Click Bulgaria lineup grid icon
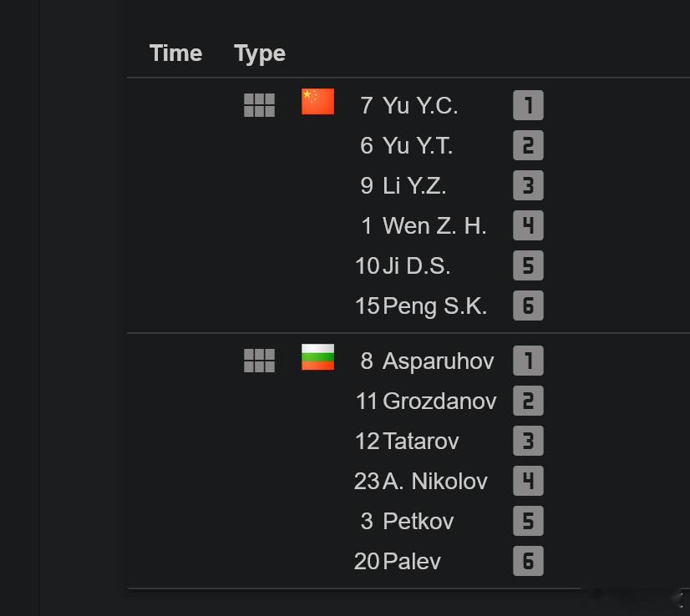The image size is (690, 616). 259,361
